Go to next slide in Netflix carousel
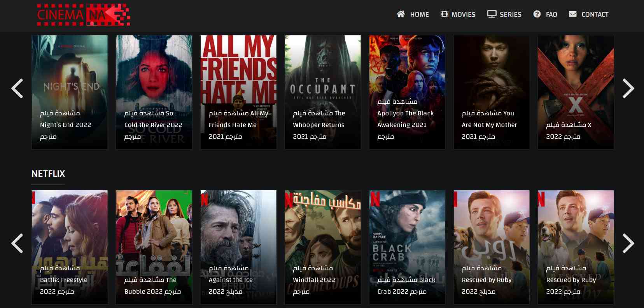This screenshot has width=644, height=308. click(x=628, y=243)
